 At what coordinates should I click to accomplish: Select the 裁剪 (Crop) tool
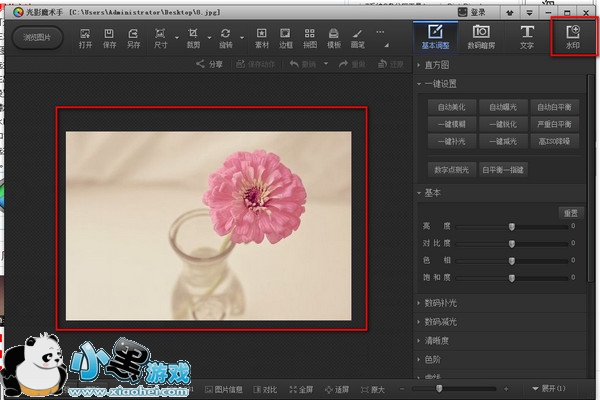[x=193, y=37]
